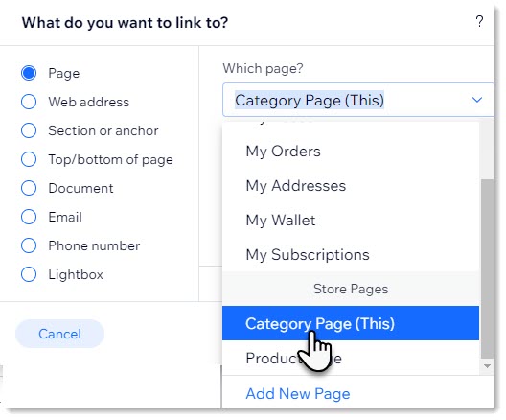Select Top/bottom of page option

(29, 159)
